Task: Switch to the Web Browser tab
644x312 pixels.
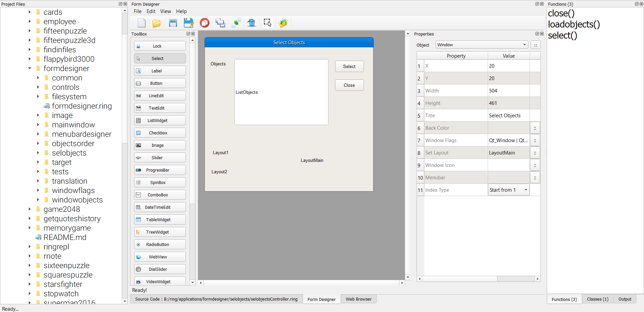Action: point(359,299)
